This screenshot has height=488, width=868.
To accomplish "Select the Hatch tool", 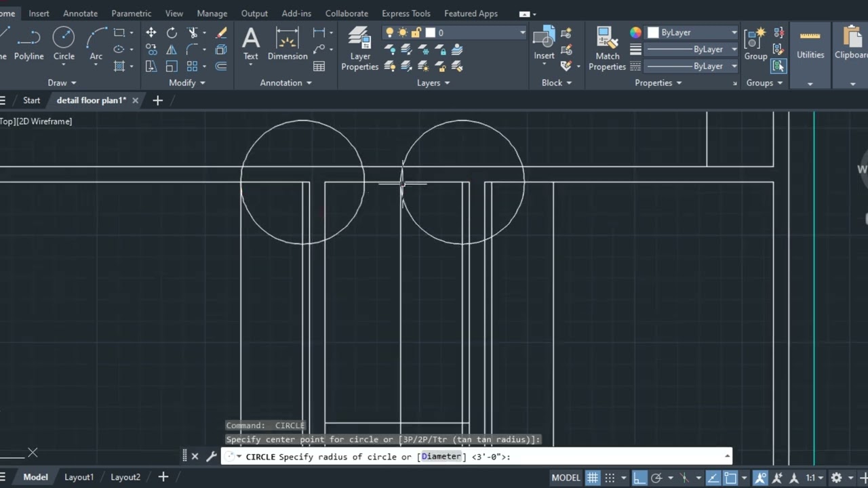I will pyautogui.click(x=119, y=66).
